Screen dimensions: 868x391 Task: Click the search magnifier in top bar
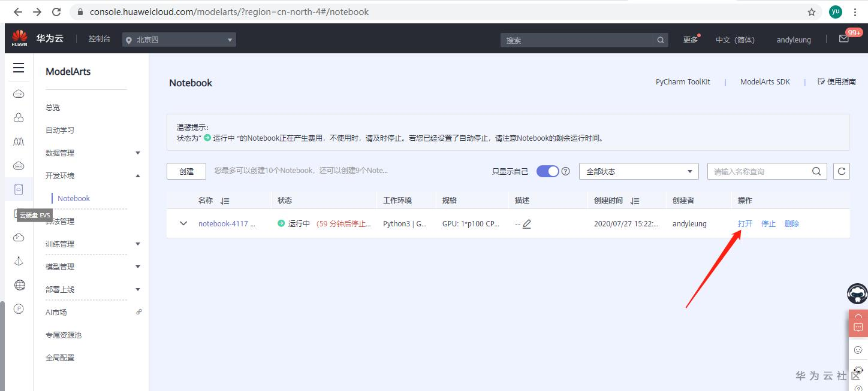point(661,40)
